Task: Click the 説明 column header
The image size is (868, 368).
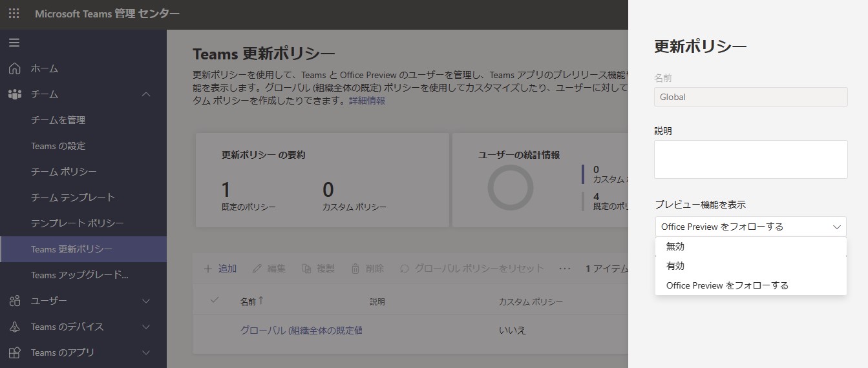Action: [x=377, y=302]
